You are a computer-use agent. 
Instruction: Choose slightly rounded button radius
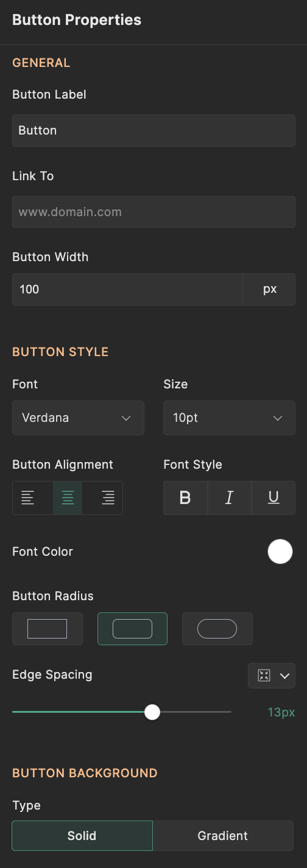[132, 629]
